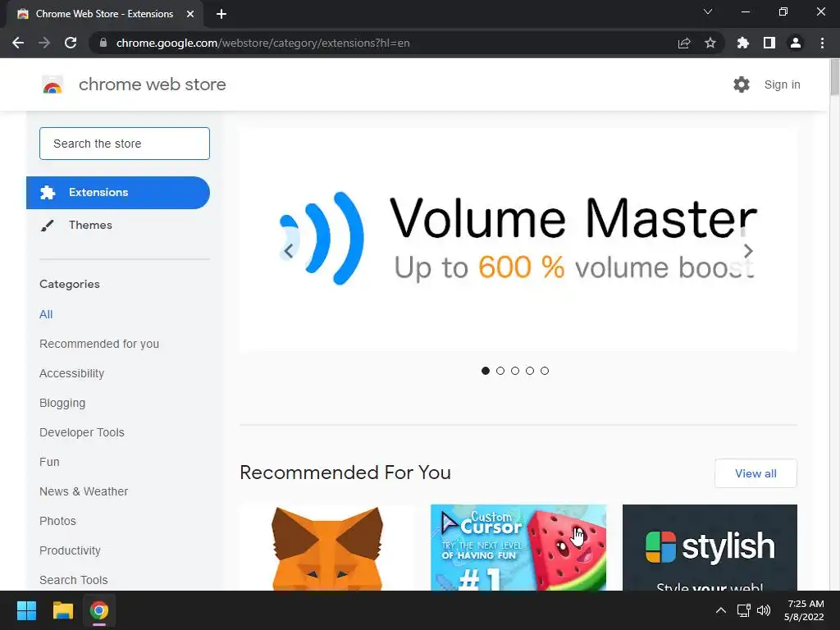Focus the Search the store field
The width and height of the screenshot is (840, 630).
click(125, 144)
